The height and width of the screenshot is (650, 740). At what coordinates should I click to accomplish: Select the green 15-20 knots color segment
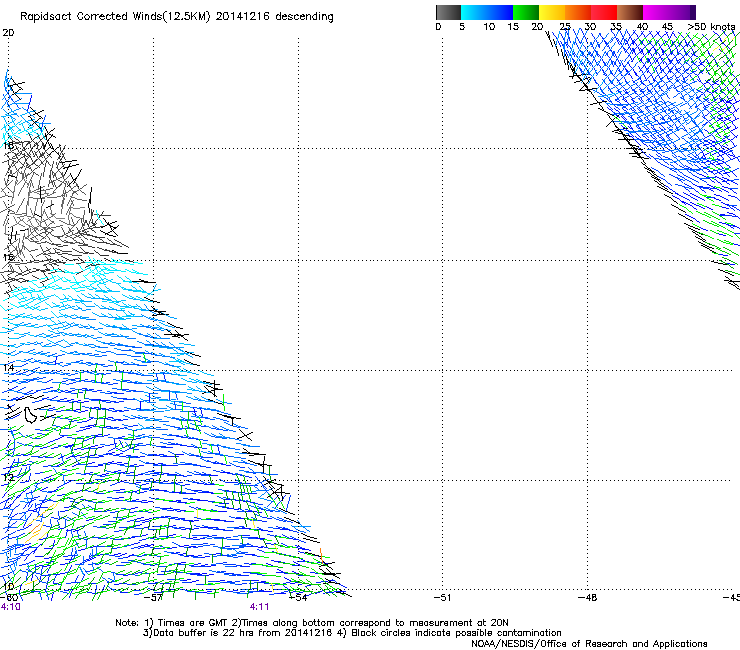[x=526, y=12]
